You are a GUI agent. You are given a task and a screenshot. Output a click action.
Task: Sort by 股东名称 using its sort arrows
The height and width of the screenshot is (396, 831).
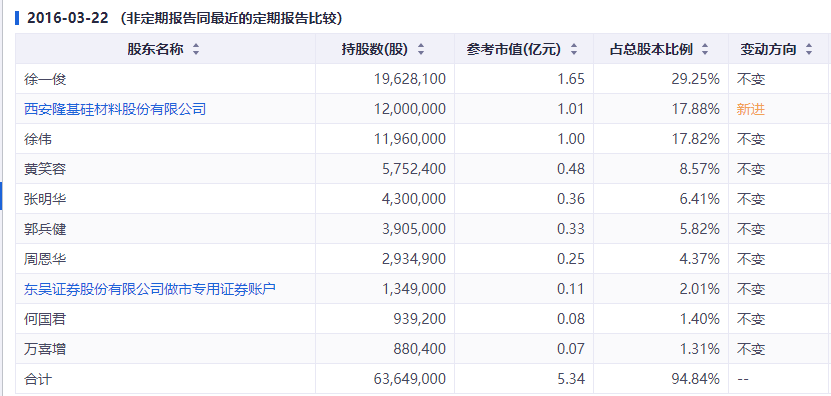(x=196, y=50)
